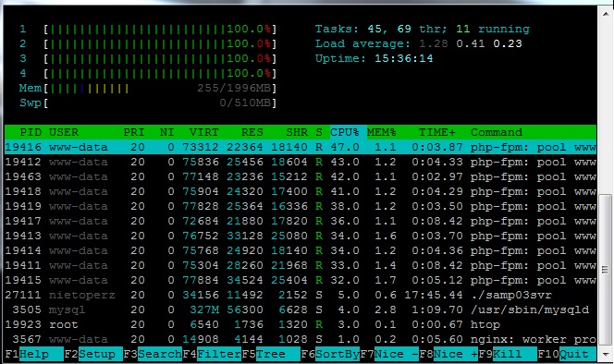The image size is (614, 364).
Task: Click F10 Quit to exit htop
Action: [567, 354]
